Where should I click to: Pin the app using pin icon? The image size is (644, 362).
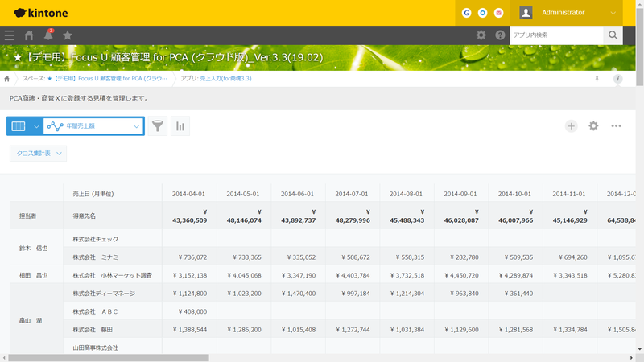(x=597, y=79)
